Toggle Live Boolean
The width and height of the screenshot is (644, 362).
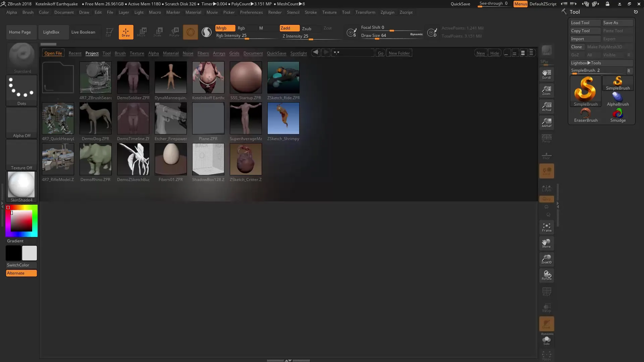[x=83, y=32]
